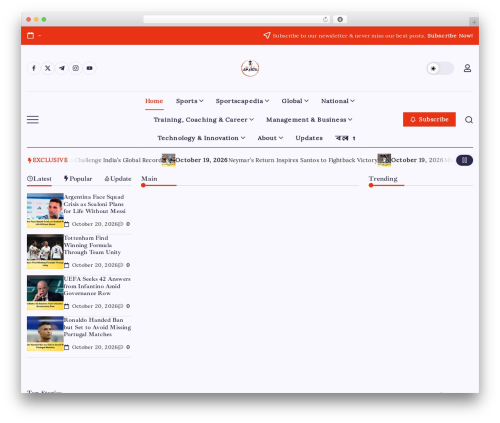Expand the Global menu
The height and width of the screenshot is (423, 500).
pos(295,101)
